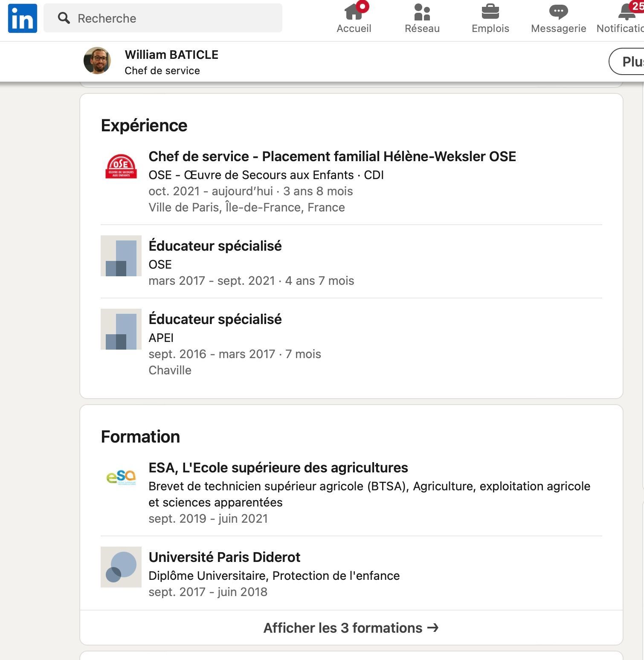Viewport: 644px width, 660px height.
Task: Open Accueil home icon
Action: tap(354, 12)
